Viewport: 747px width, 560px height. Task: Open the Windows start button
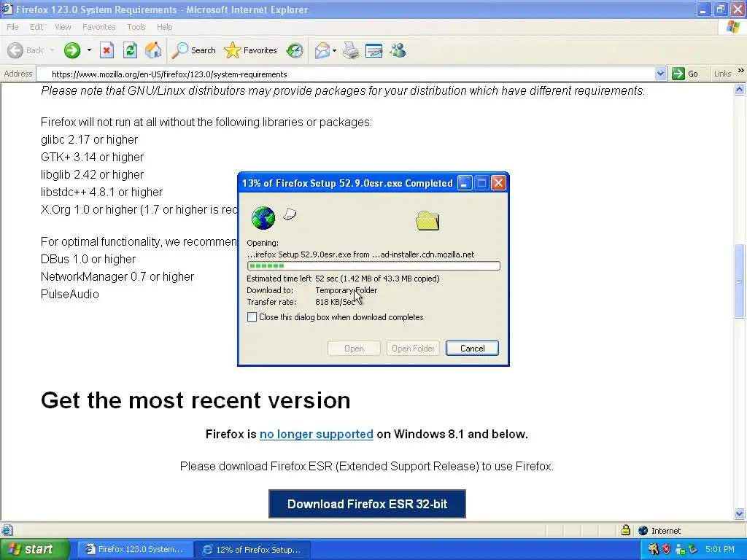pos(35,549)
